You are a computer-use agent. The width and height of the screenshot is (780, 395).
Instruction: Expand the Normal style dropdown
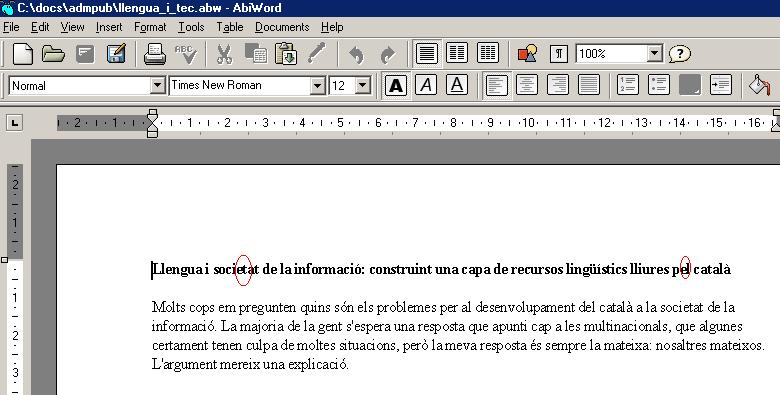(x=157, y=86)
